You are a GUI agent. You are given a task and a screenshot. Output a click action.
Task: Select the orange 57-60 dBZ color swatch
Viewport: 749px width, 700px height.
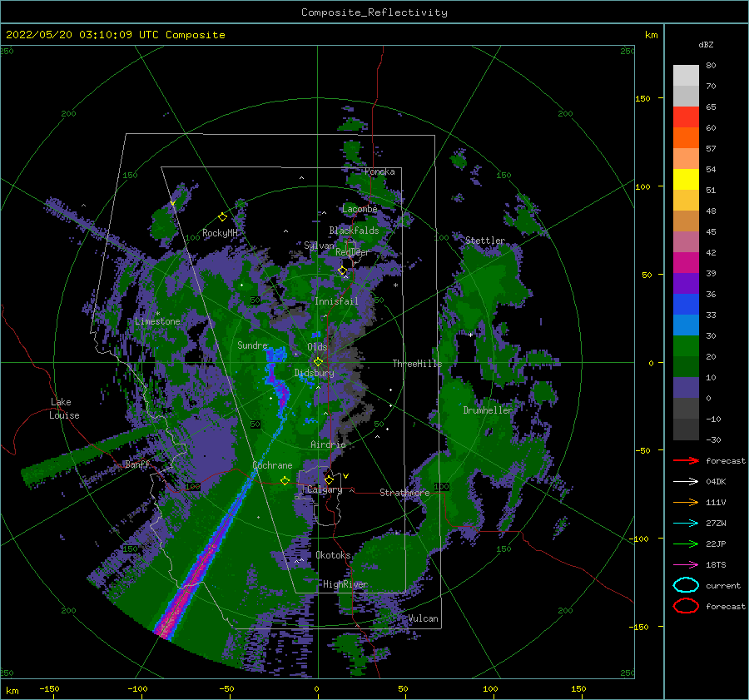tap(686, 138)
